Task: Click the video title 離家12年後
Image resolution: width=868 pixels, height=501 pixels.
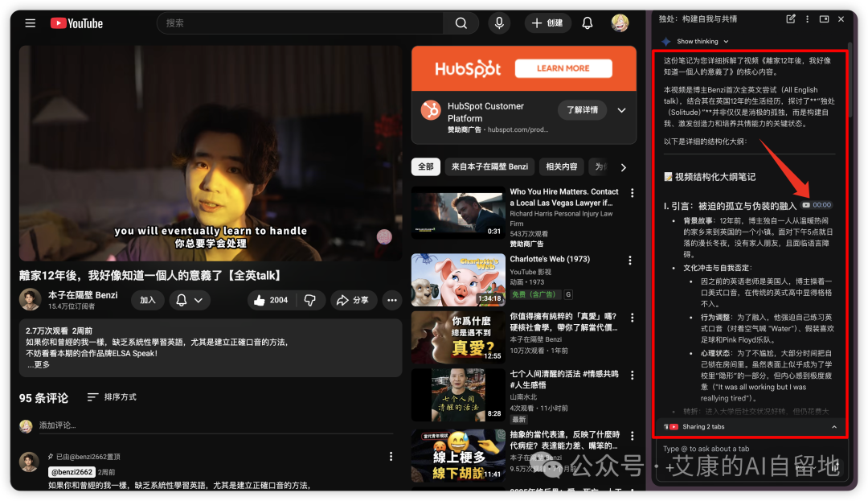Action: [x=151, y=275]
